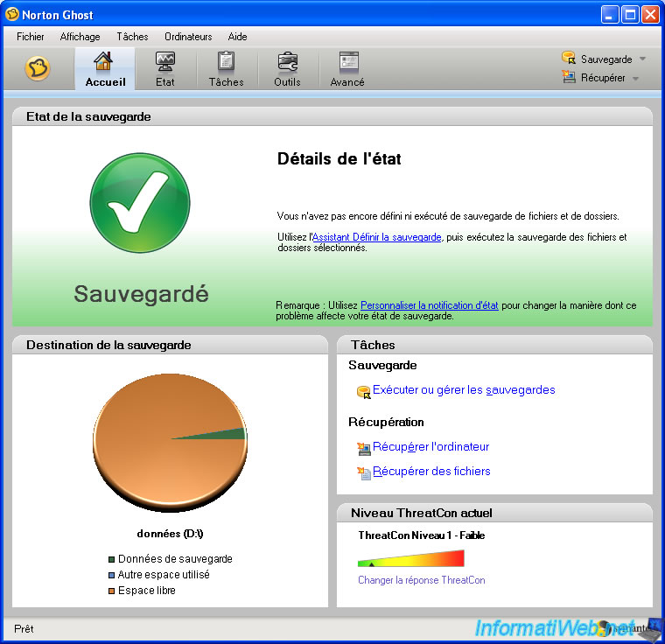Click the Prêt status bar text
Image resolution: width=665 pixels, height=644 pixels.
pyautogui.click(x=24, y=629)
